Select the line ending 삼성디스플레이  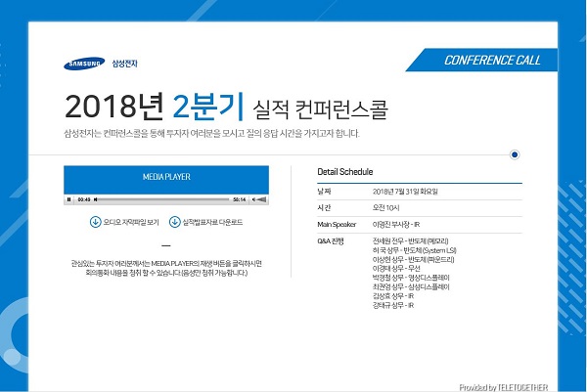click(411, 286)
